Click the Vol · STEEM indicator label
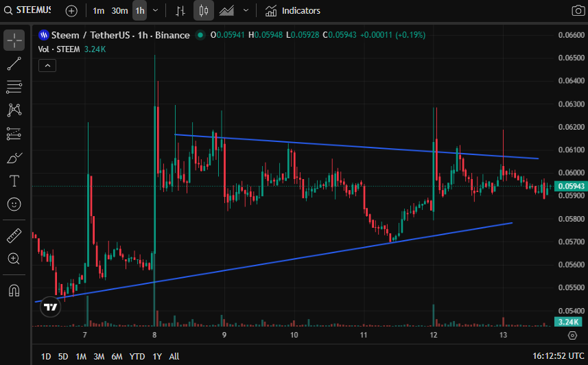Image resolution: width=588 pixels, height=365 pixels. pos(59,49)
